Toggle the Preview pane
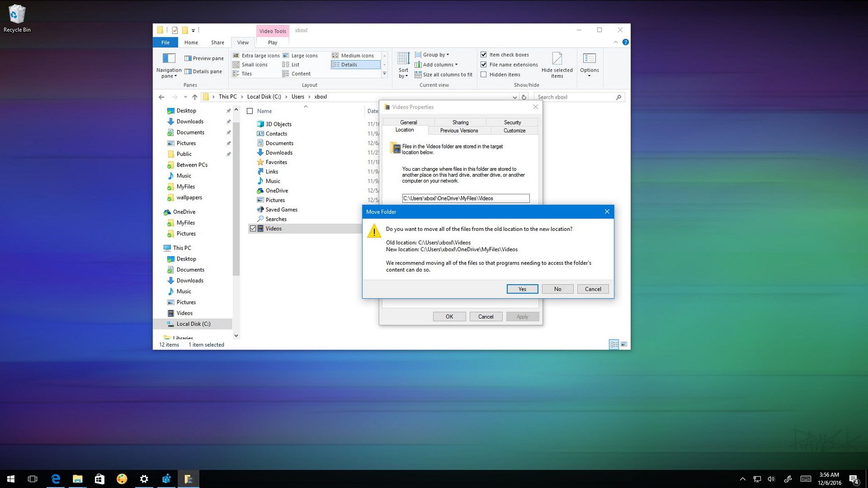This screenshot has height=488, width=868. 203,58
